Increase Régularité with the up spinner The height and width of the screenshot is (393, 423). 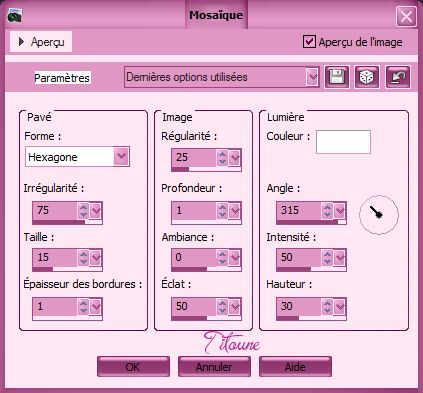tap(222, 154)
